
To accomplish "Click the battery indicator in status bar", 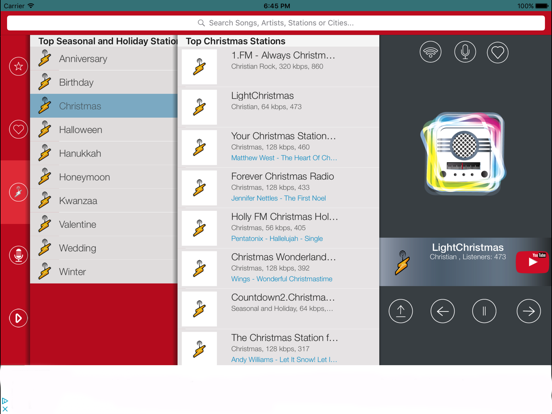I will pos(541,6).
